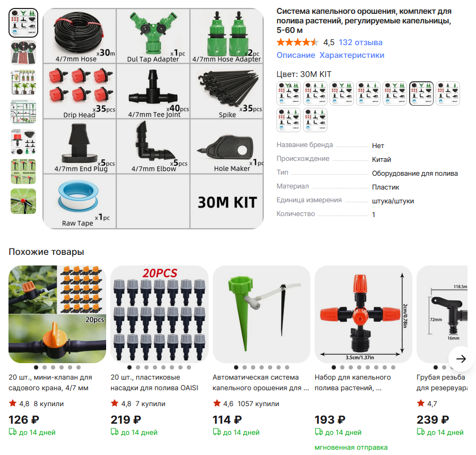Open the 20PCS plastic nozzles product image
The image size is (476, 455).
(x=159, y=314)
